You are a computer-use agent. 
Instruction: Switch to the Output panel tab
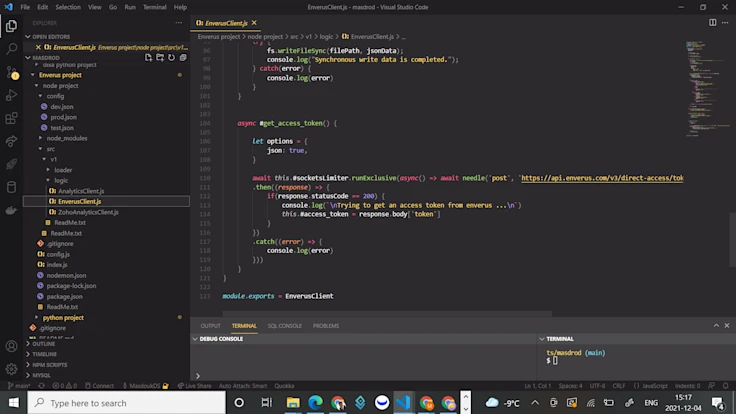tap(210, 325)
